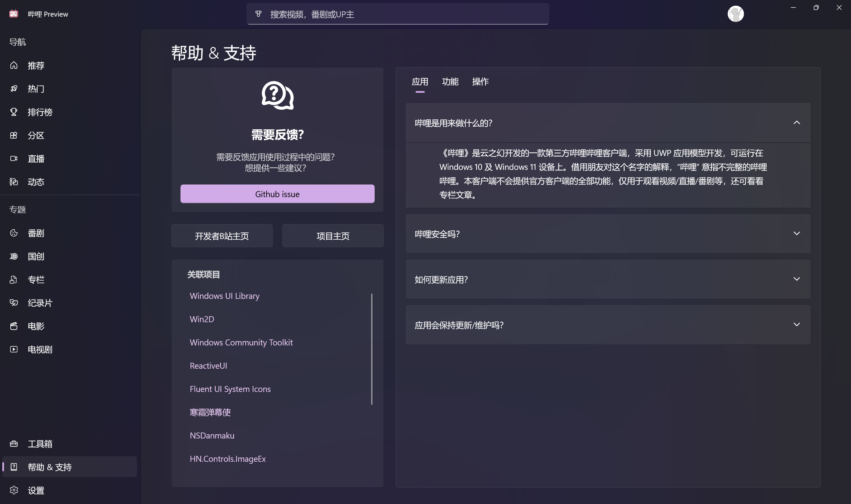Open the 设置 (Settings) page
Image resolution: width=851 pixels, height=504 pixels.
coord(36,490)
